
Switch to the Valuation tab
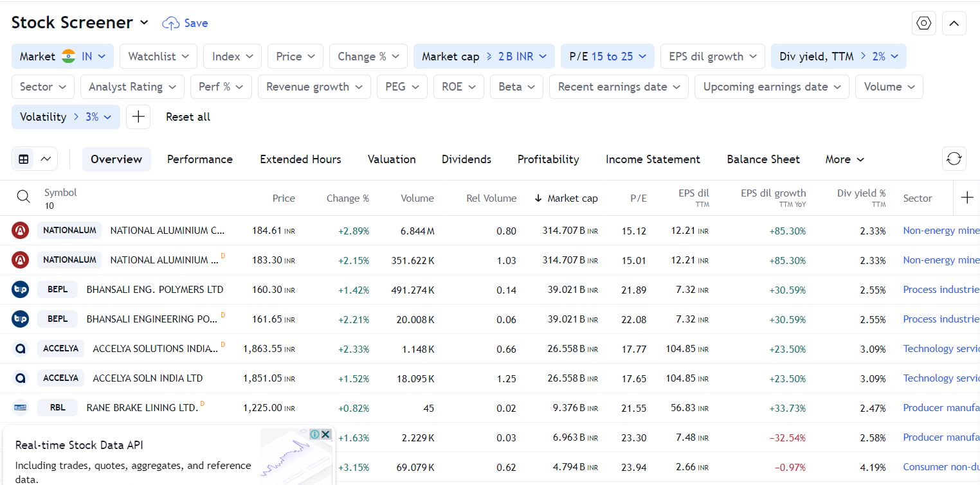coord(392,159)
